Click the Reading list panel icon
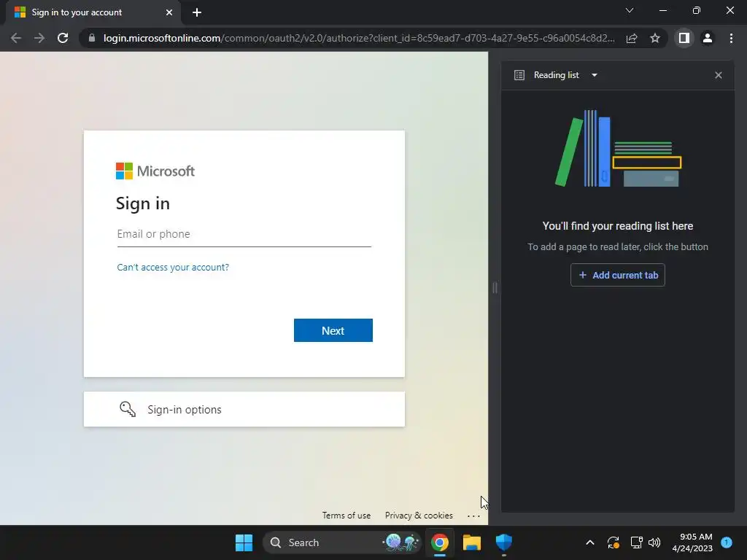The width and height of the screenshot is (747, 560). 519,75
